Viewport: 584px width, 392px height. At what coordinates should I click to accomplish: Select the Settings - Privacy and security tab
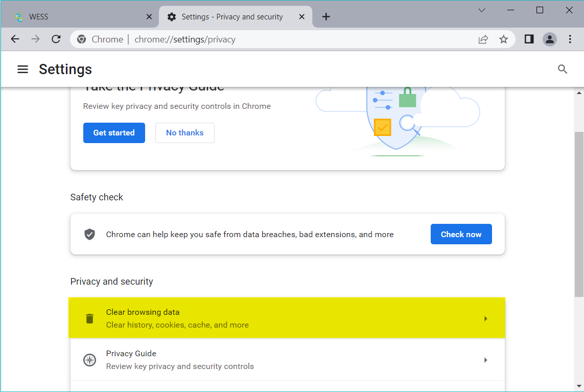coord(236,17)
